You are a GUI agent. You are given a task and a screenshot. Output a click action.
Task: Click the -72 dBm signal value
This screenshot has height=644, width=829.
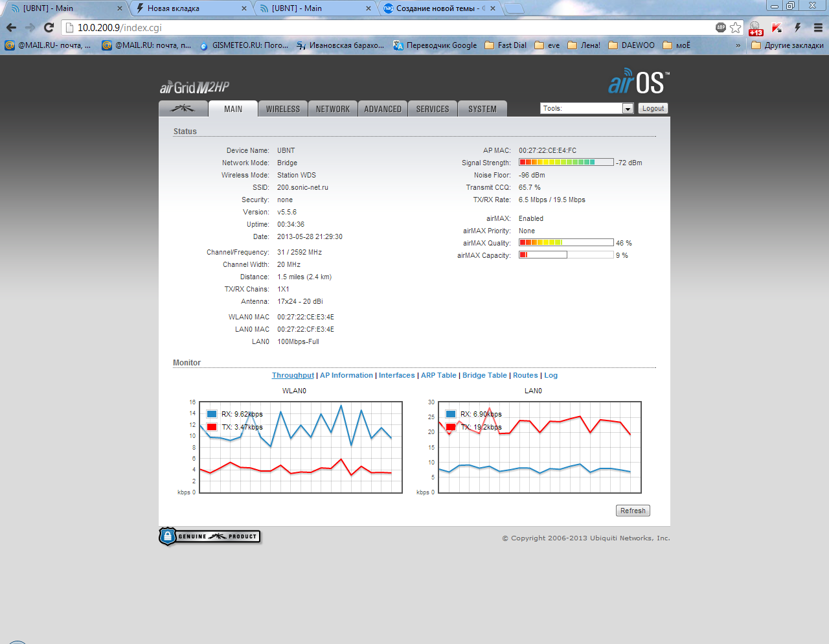point(629,163)
